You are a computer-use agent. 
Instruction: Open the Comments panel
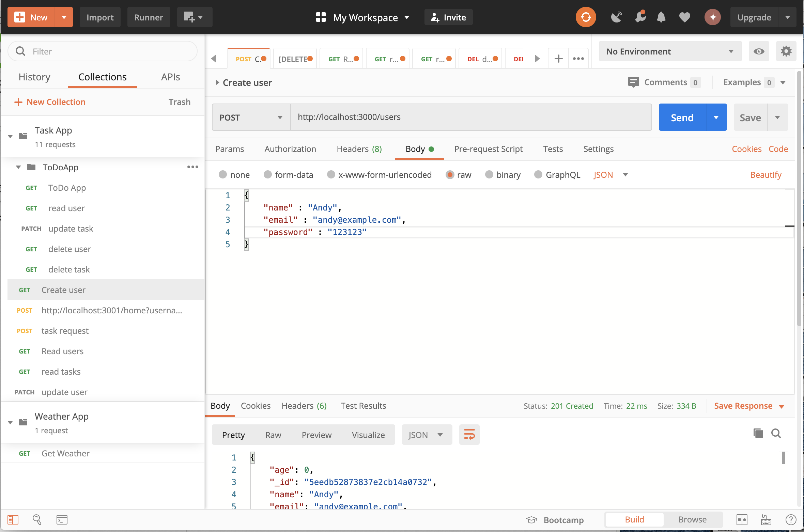click(x=664, y=82)
